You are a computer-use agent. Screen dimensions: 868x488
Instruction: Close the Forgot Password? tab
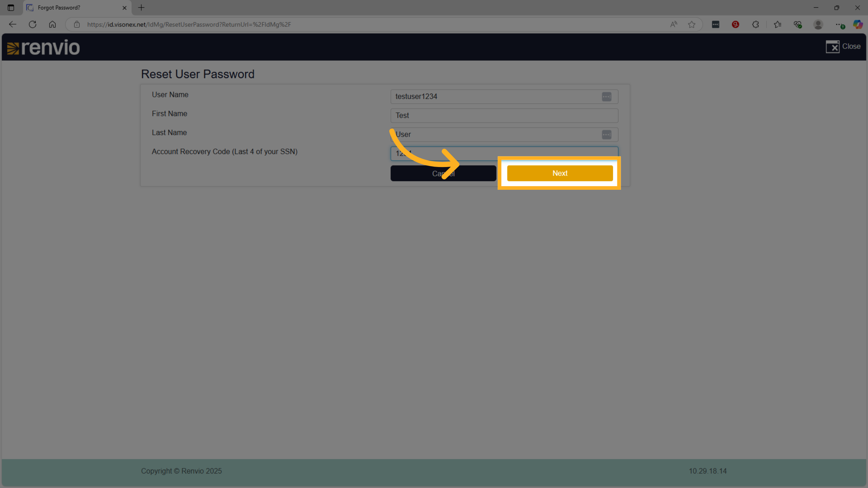(124, 8)
